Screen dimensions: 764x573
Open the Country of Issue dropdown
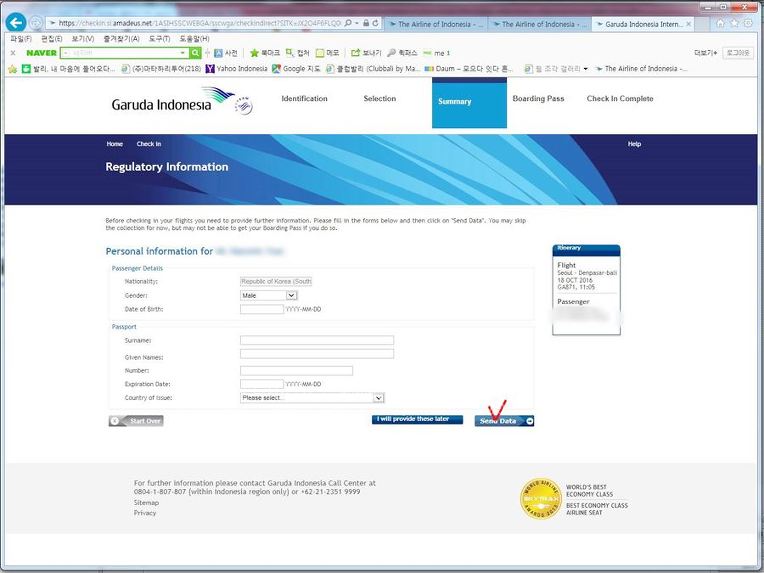[x=312, y=398]
